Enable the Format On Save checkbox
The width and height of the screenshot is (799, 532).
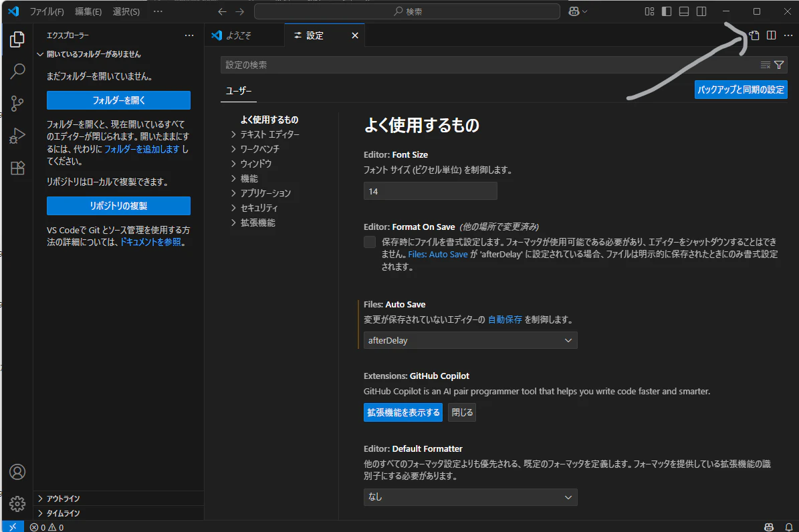tap(370, 242)
